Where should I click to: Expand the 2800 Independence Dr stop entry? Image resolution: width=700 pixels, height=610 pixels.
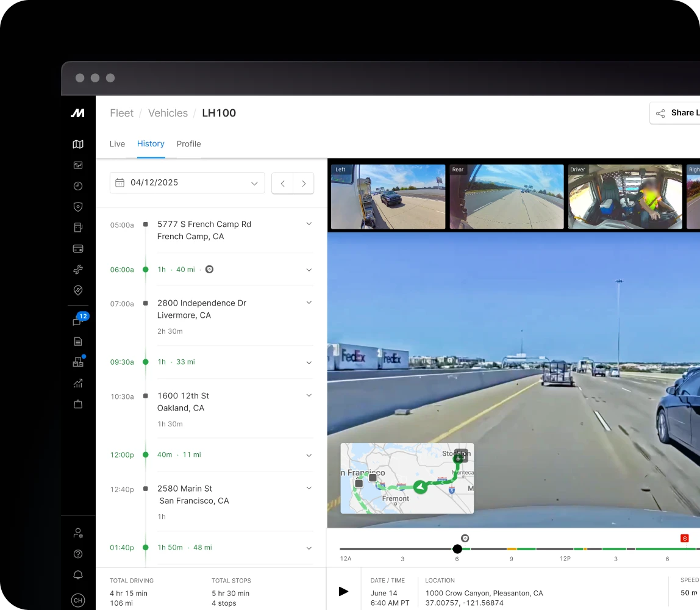[x=309, y=302]
